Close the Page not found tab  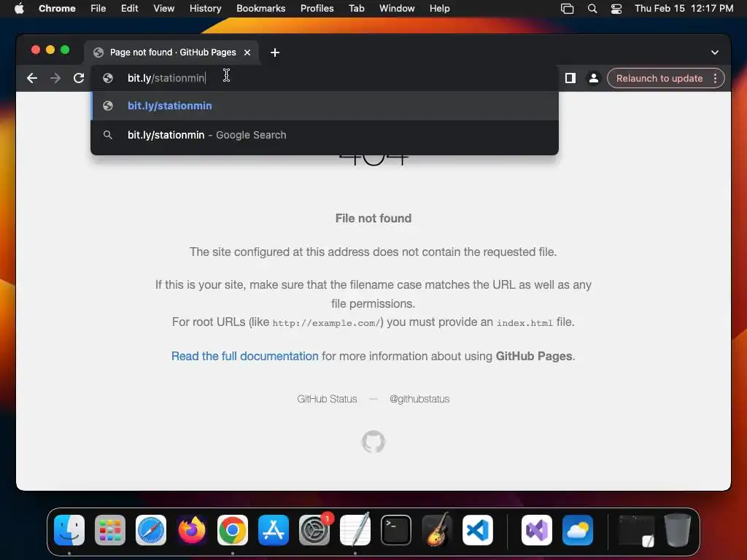click(247, 52)
